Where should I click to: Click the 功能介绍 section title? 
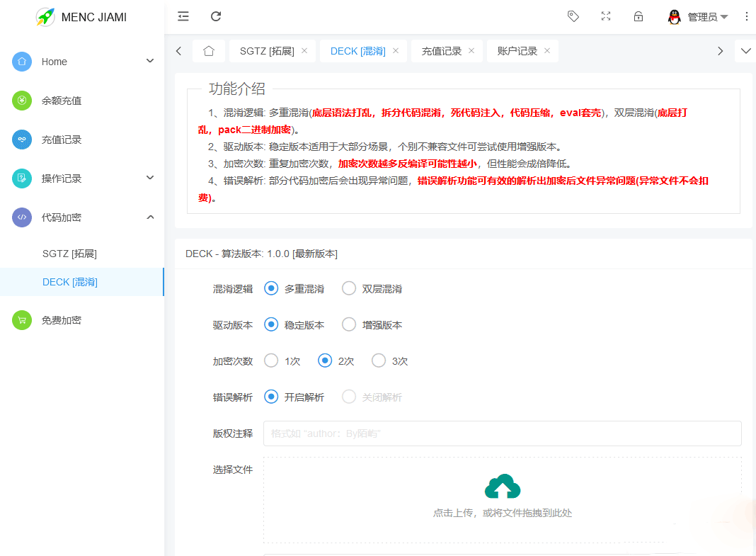point(236,89)
